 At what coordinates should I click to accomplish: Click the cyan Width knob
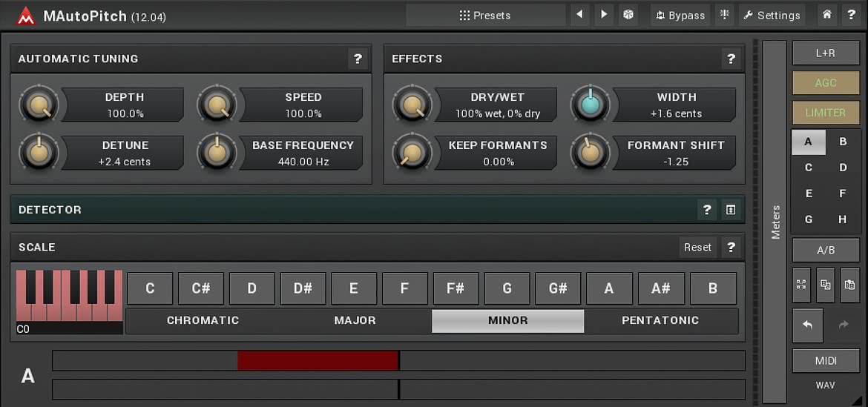(x=590, y=104)
